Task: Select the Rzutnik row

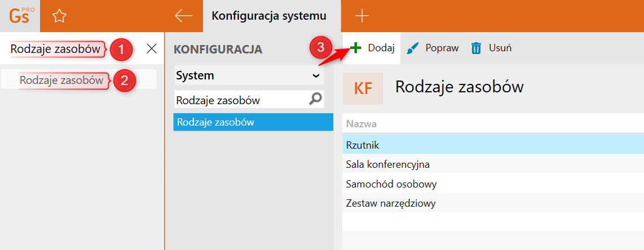Action: tap(363, 145)
